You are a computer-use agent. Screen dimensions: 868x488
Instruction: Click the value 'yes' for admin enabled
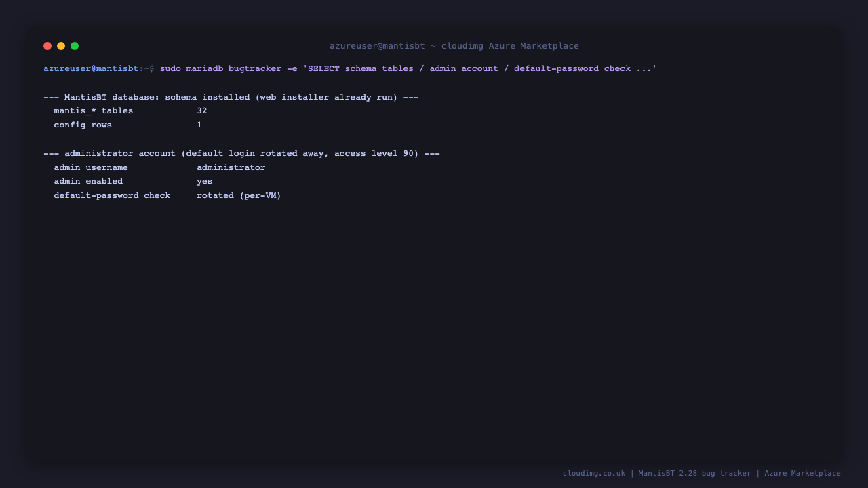205,181
